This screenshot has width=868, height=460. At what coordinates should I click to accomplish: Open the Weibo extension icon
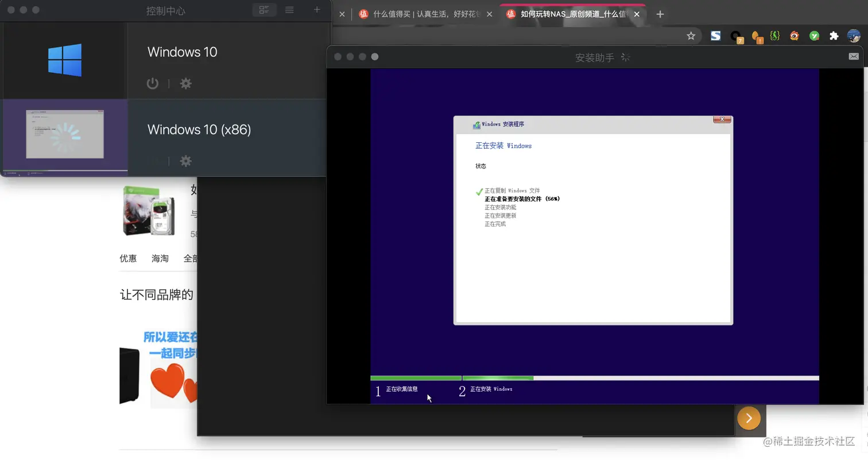click(x=795, y=36)
